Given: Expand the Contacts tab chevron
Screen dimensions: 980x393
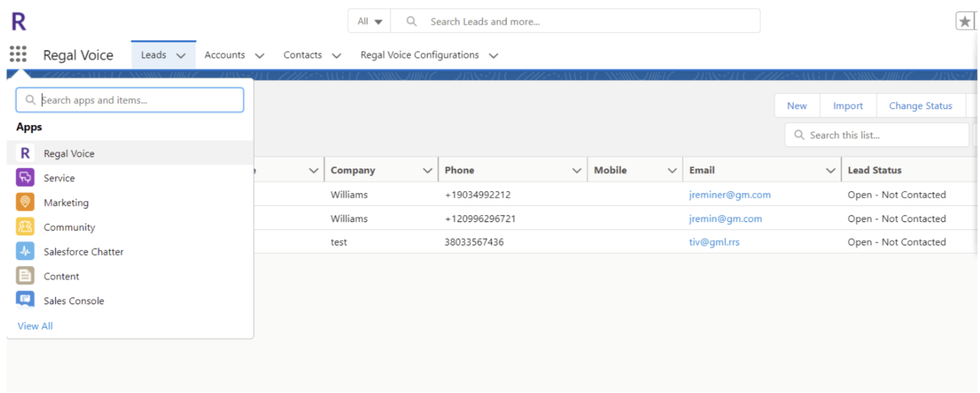Looking at the screenshot, I should [x=336, y=55].
